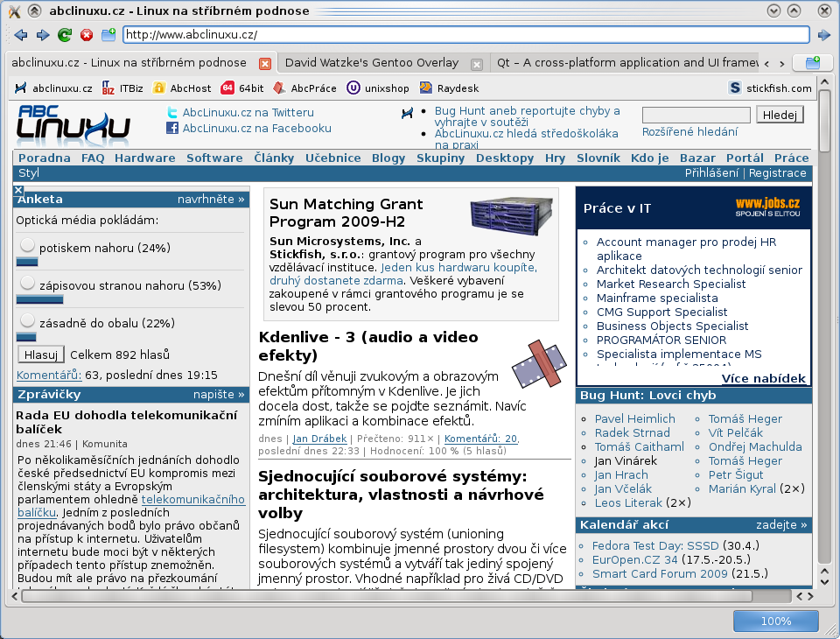The height and width of the screenshot is (639, 840).
Task: Open the "zadejte »" link in Kalendář akcí
Action: coord(781,525)
